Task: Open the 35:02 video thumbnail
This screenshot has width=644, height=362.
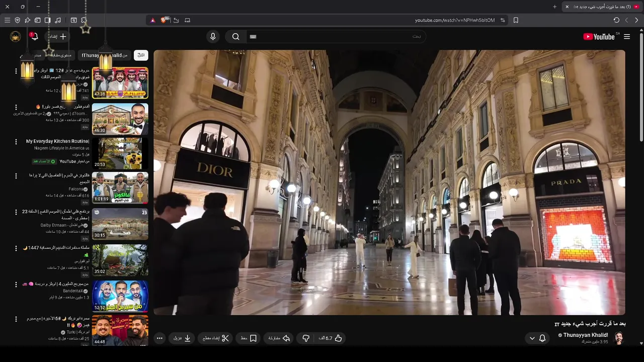Action: (120, 260)
